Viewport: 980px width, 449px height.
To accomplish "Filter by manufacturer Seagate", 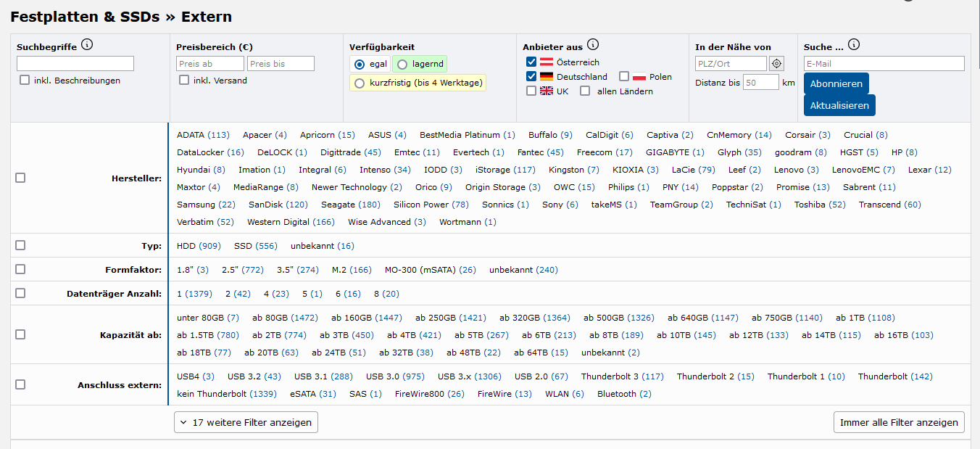I will click(351, 205).
